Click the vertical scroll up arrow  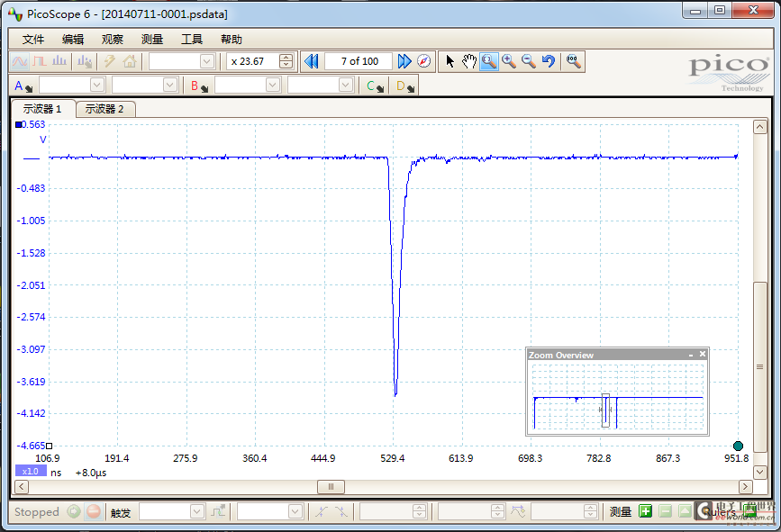tap(759, 126)
